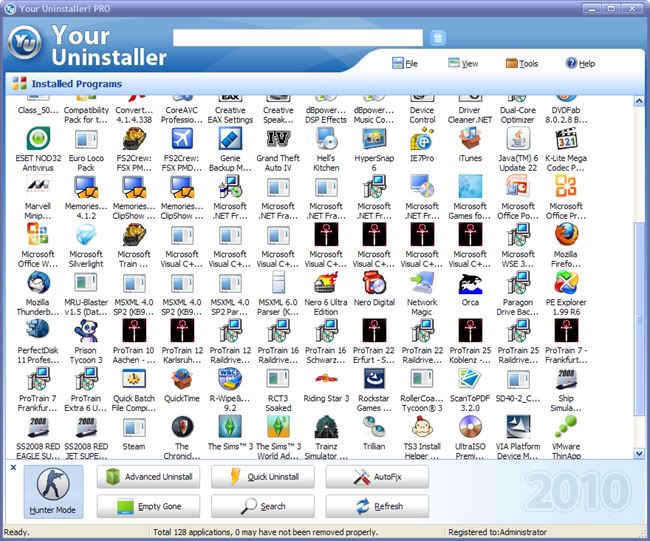
Task: Select the Riding Star 3 icon
Action: pyautogui.click(x=326, y=379)
